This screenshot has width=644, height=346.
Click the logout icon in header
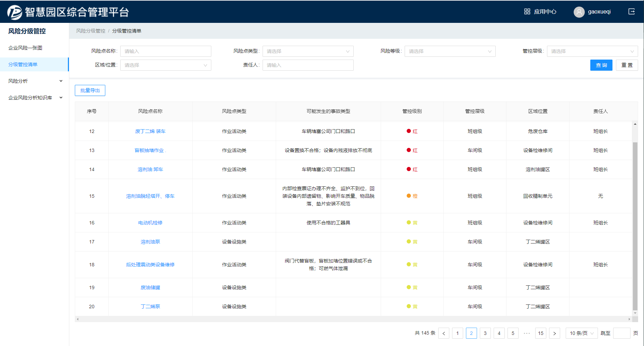[x=632, y=12]
